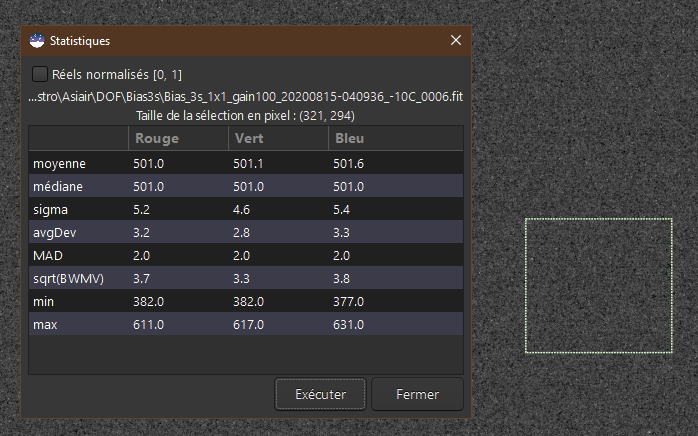Click the Bias_3s fit file path text
Image resolution: width=698 pixels, height=436 pixels.
[246, 97]
